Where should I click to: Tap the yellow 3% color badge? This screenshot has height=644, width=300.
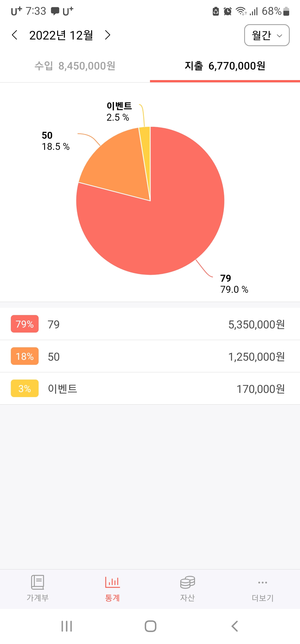click(x=25, y=388)
